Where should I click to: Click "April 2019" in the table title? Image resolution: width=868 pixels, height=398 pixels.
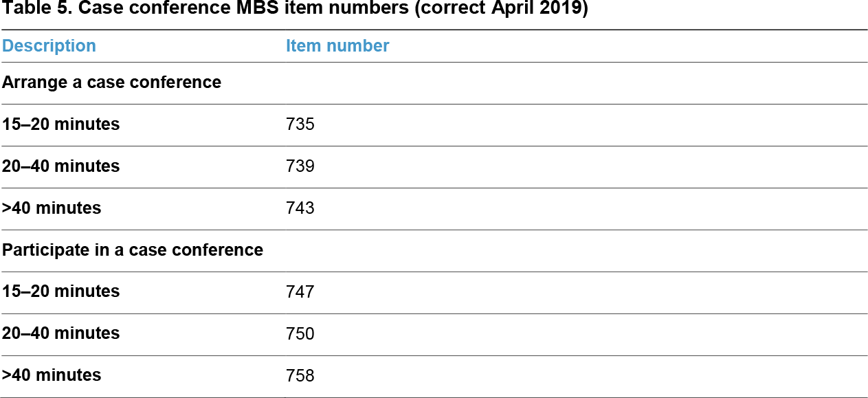pos(539,11)
